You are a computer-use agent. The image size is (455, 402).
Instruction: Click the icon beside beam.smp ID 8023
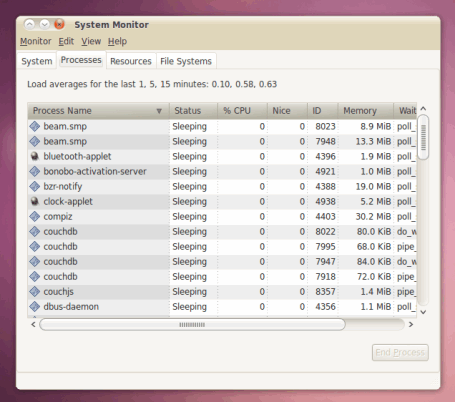click(35, 126)
